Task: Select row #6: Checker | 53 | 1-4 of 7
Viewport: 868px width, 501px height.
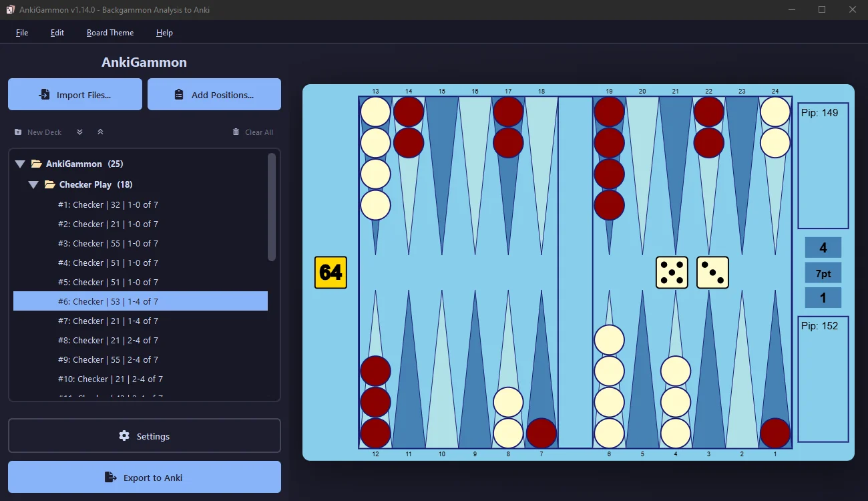Action: click(x=140, y=301)
